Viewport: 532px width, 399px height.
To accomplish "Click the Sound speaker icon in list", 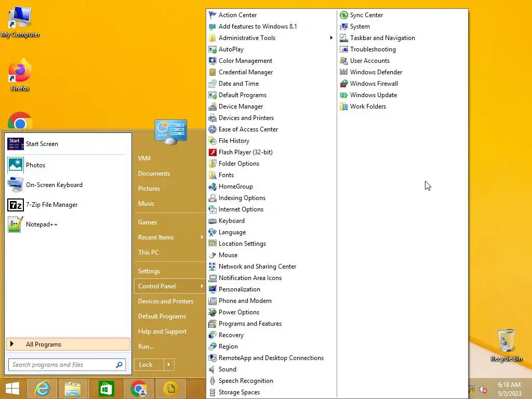I will 212,369.
